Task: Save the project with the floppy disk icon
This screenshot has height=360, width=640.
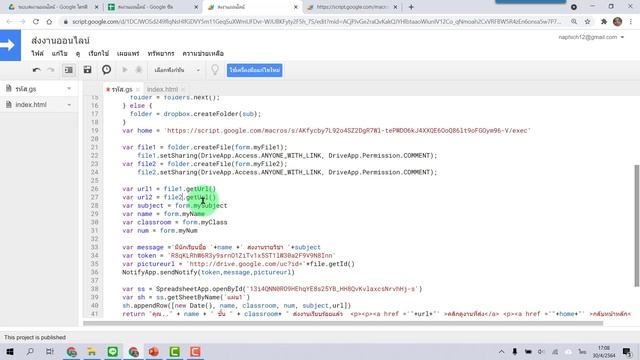Action: (x=87, y=70)
